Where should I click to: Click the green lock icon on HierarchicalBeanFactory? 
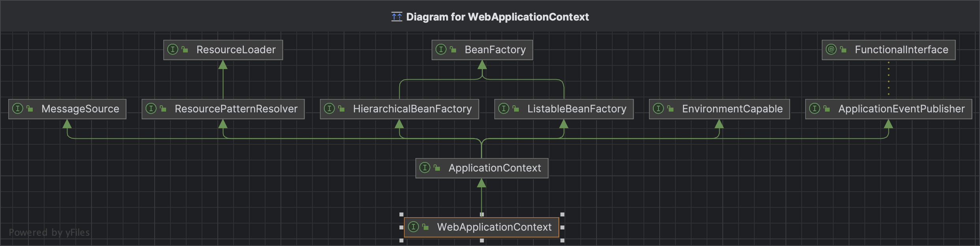coord(341,109)
